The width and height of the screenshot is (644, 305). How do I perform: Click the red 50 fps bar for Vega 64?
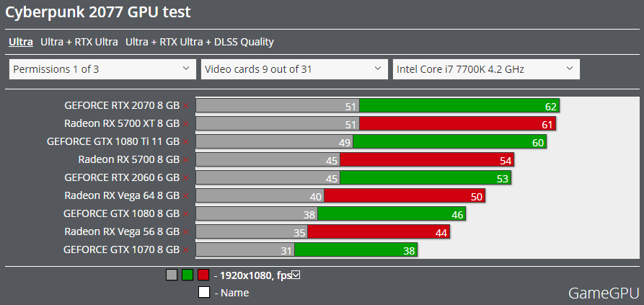point(405,196)
